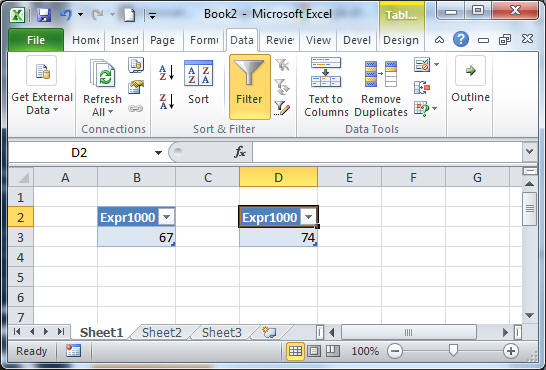Image resolution: width=546 pixels, height=370 pixels.
Task: Click the Select All corner triangle
Action: point(21,178)
